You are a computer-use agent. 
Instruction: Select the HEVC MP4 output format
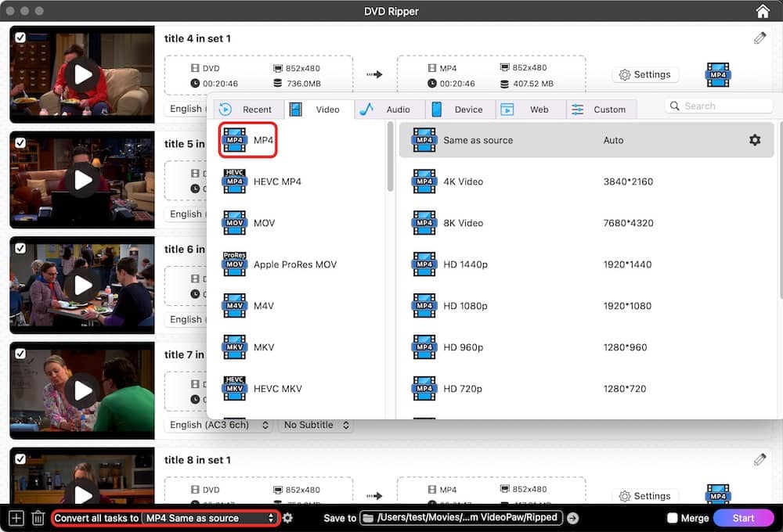coord(278,181)
